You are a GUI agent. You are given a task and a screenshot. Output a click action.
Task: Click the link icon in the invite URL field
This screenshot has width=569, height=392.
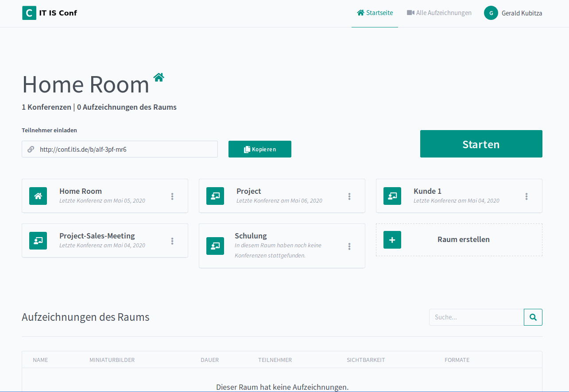coord(31,149)
